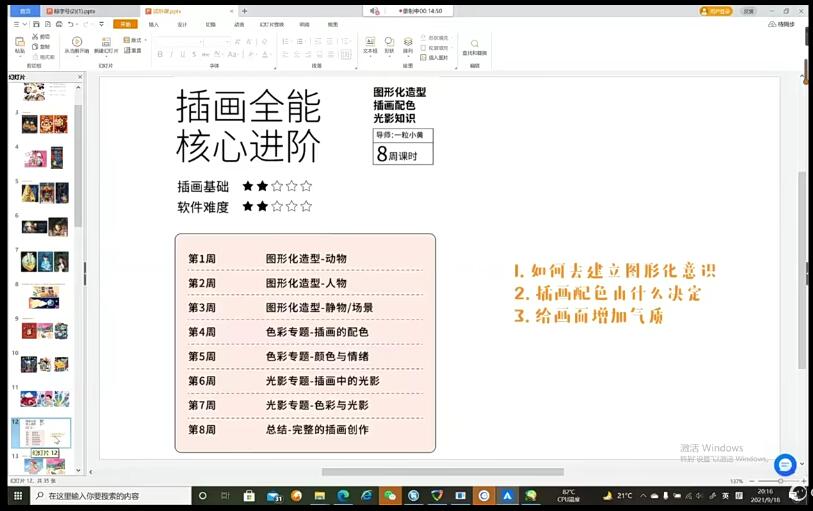Toggle underline formatting in font group

click(182, 55)
